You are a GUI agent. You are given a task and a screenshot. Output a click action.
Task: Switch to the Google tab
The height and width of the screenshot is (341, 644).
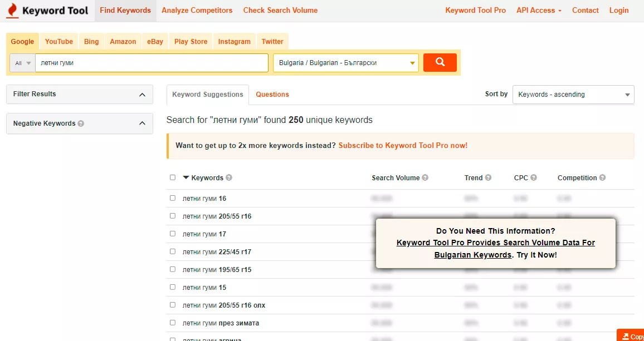(23, 42)
